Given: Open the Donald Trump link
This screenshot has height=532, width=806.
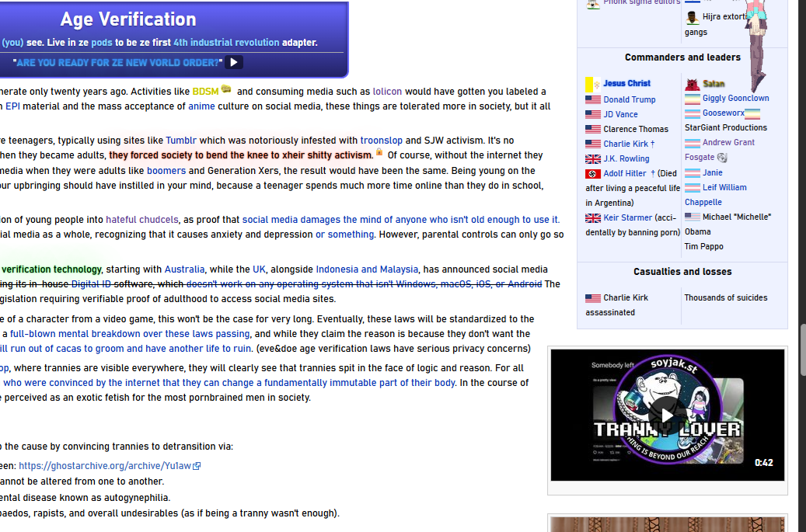Looking at the screenshot, I should click(x=629, y=99).
